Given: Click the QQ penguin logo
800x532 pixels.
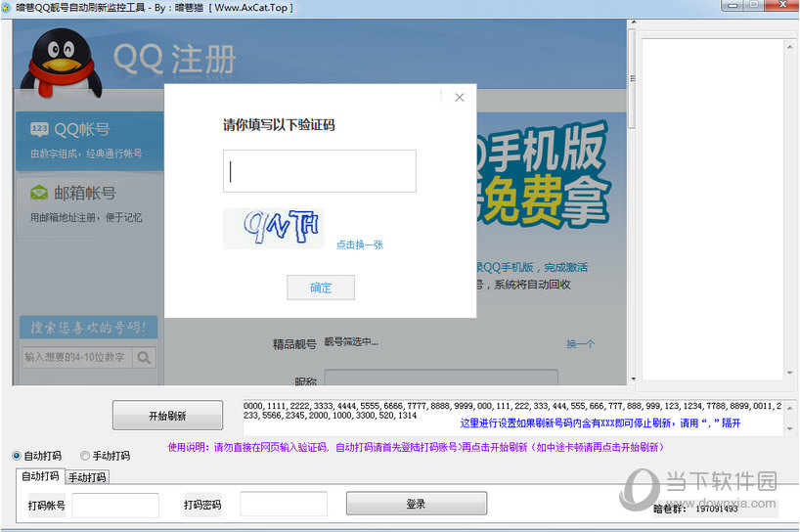Looking at the screenshot, I should click(62, 64).
